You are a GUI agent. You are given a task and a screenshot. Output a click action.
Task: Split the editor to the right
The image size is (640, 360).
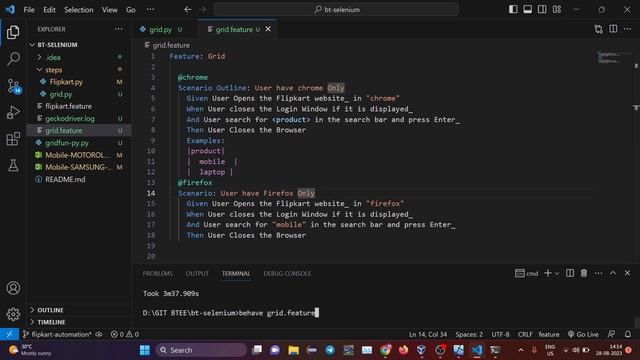click(613, 29)
